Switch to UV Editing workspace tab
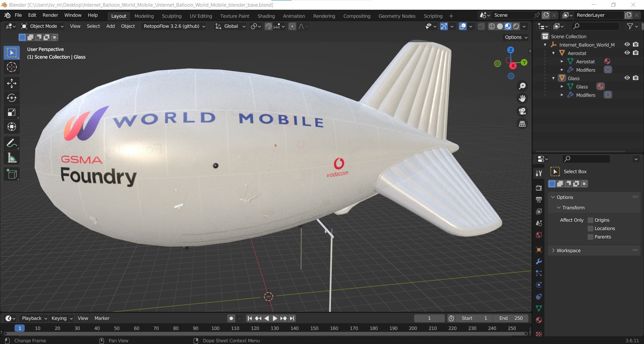644x344 pixels. tap(201, 16)
